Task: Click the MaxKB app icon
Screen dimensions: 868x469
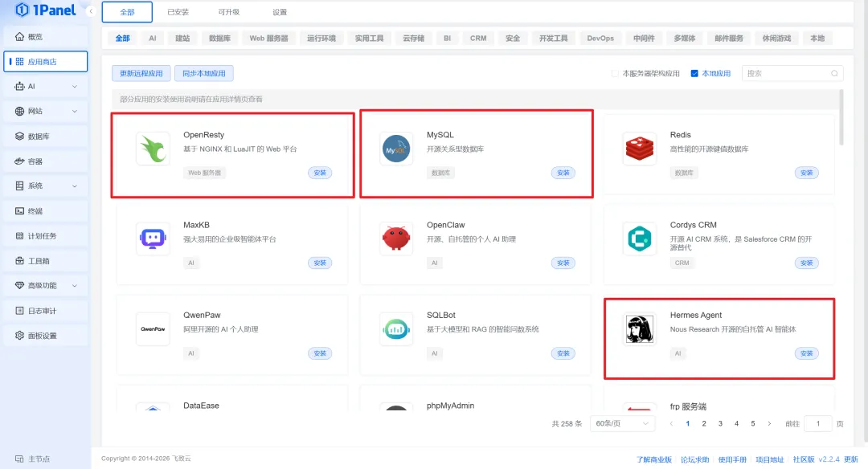Action: point(153,239)
